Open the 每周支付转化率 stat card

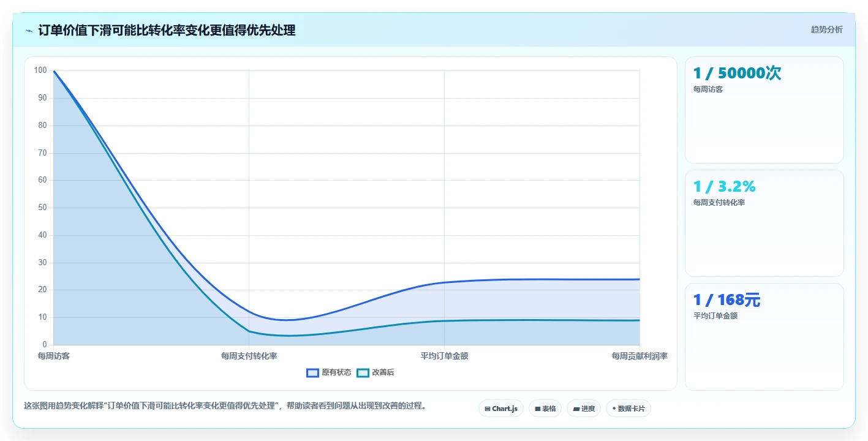point(764,224)
